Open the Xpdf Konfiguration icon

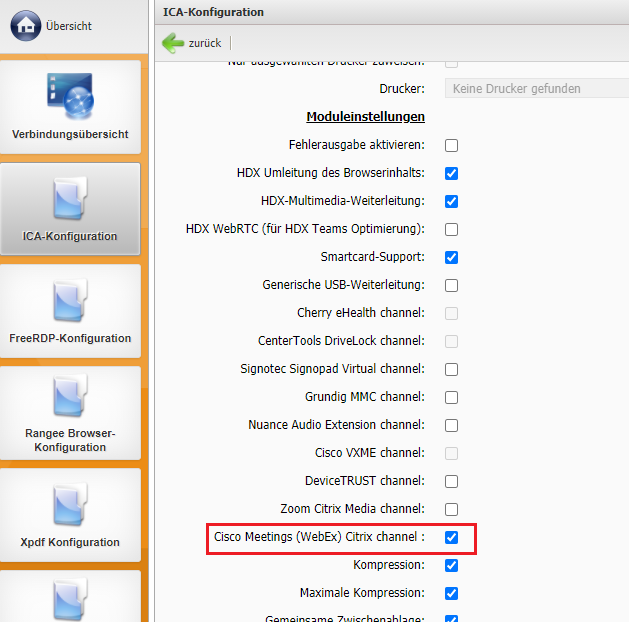(70, 505)
